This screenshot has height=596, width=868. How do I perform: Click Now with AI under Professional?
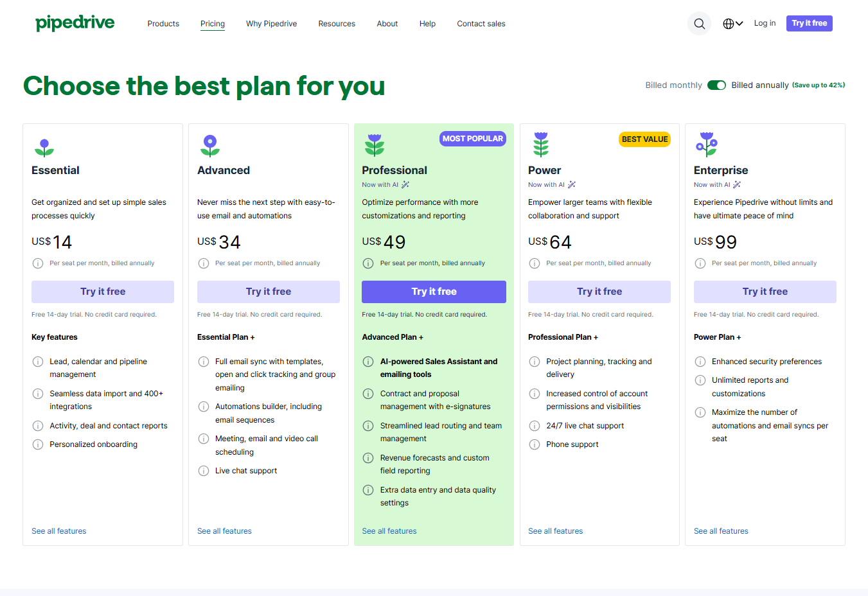[385, 185]
